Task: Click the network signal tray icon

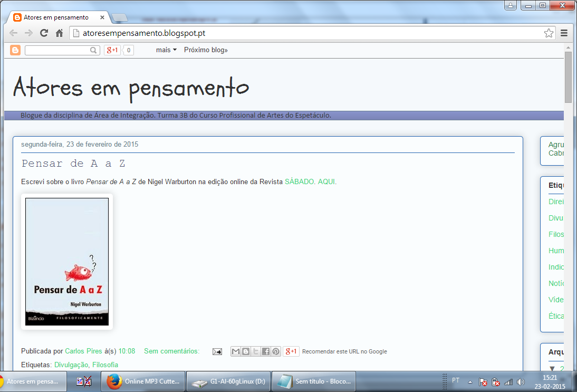Action: pos(508,382)
